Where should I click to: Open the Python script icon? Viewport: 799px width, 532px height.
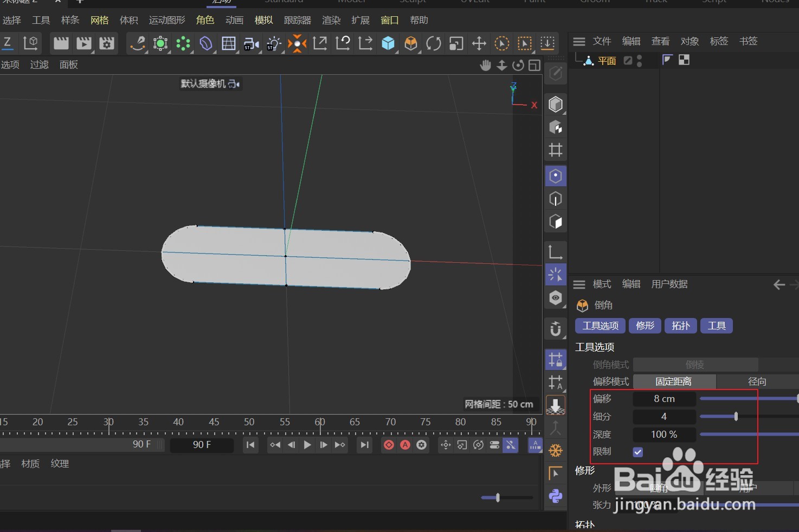(x=556, y=496)
